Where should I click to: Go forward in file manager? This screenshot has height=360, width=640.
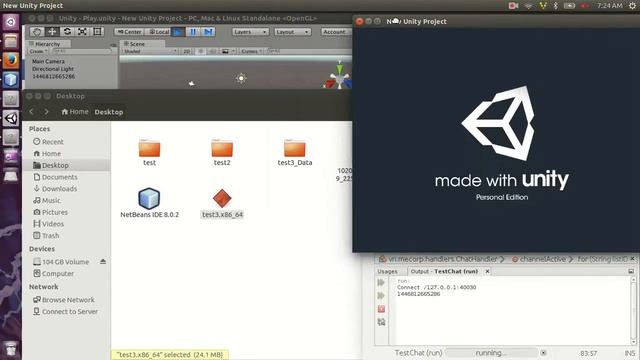click(x=46, y=111)
